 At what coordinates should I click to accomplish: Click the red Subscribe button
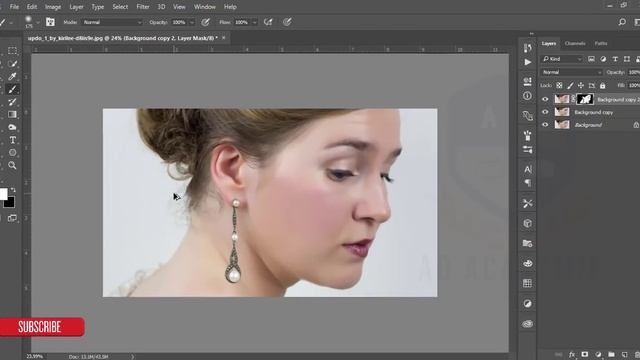42,327
